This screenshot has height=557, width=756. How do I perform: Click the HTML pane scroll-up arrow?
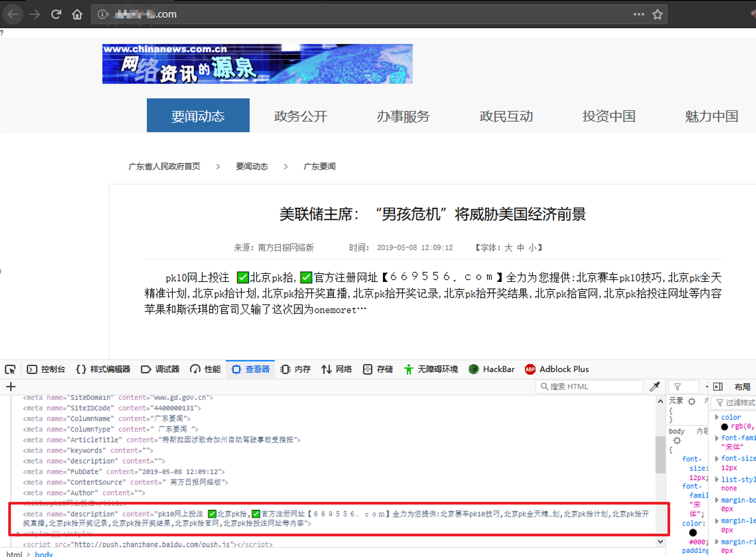coord(660,401)
